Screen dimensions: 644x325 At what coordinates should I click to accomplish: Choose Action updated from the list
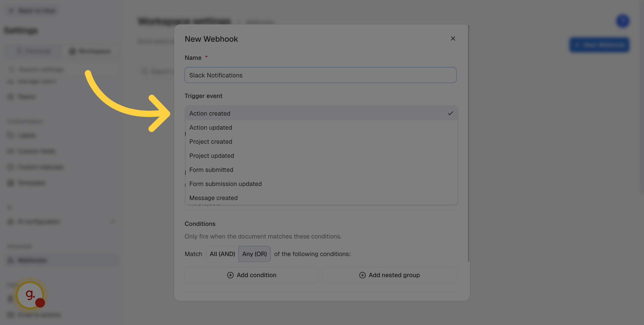tap(321, 127)
